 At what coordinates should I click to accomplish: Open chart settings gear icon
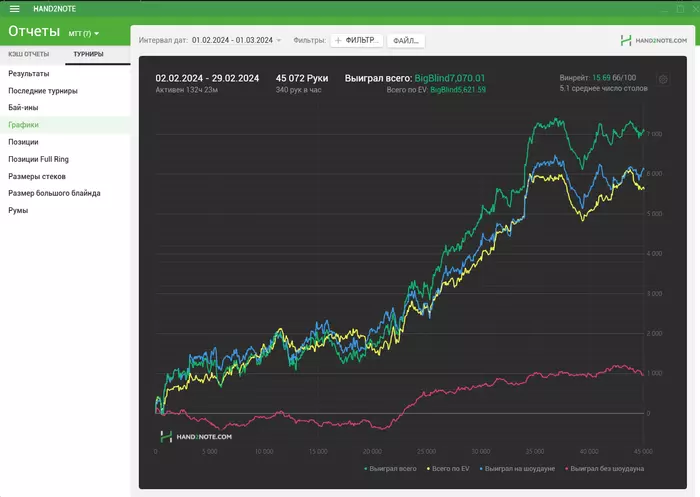click(663, 79)
